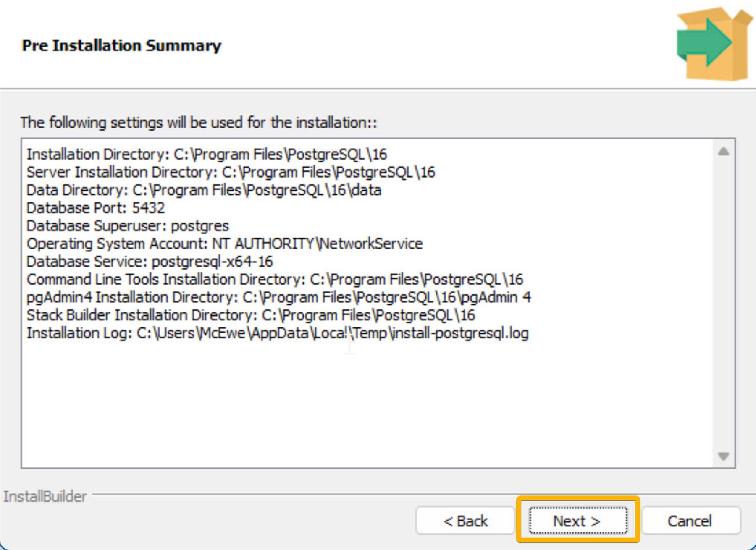The width and height of the screenshot is (756, 550).
Task: Cancel the PostgreSQL installation
Action: [690, 521]
